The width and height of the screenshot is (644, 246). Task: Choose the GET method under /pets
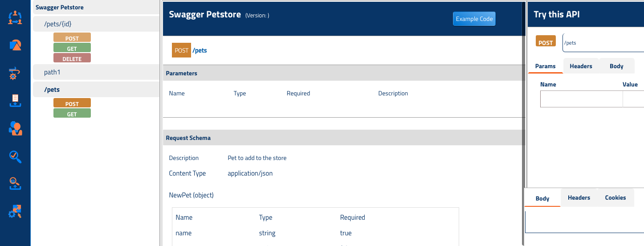tap(72, 114)
